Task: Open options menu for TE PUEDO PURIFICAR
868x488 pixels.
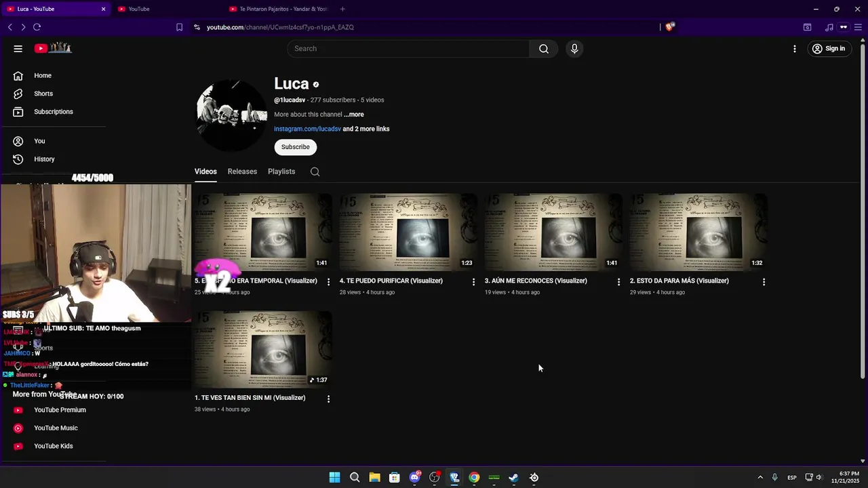Action: tap(473, 282)
